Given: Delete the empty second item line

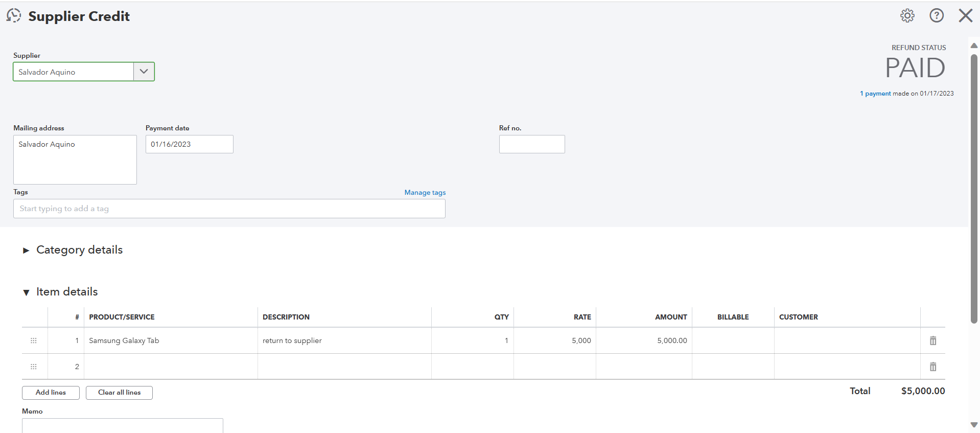Looking at the screenshot, I should 932,367.
